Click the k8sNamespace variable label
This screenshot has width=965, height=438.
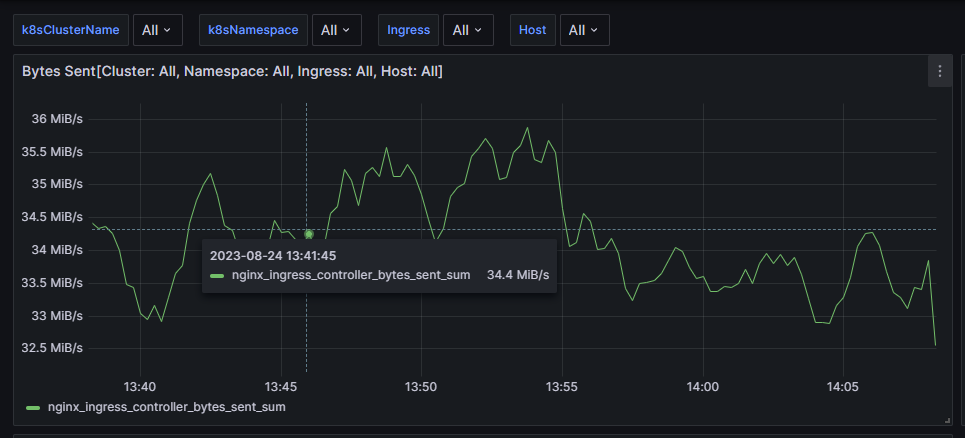click(253, 30)
